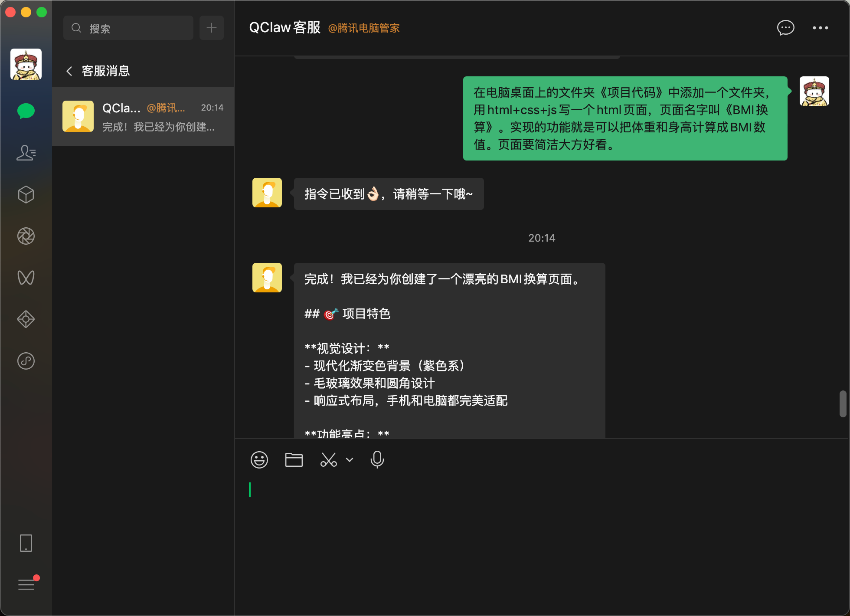
Task: Click the plus button beside search
Action: 212,28
